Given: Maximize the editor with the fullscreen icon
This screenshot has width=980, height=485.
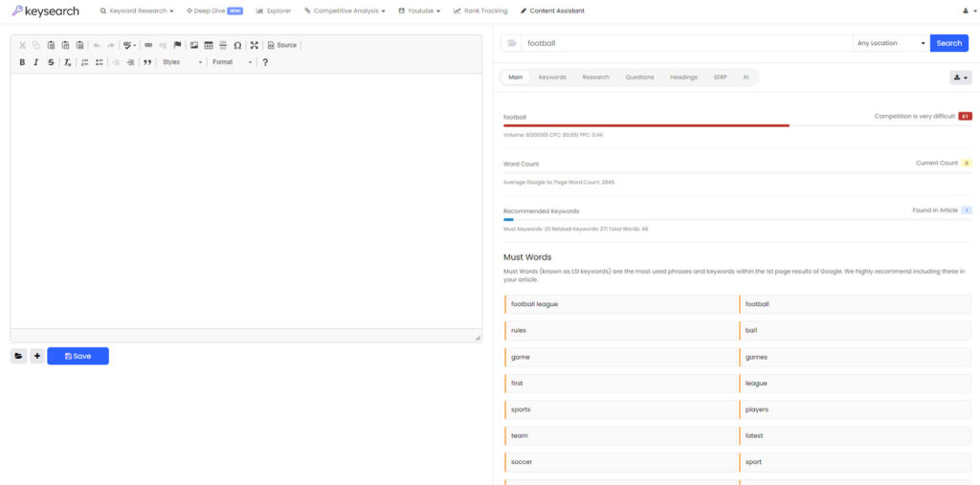Looking at the screenshot, I should 254,45.
